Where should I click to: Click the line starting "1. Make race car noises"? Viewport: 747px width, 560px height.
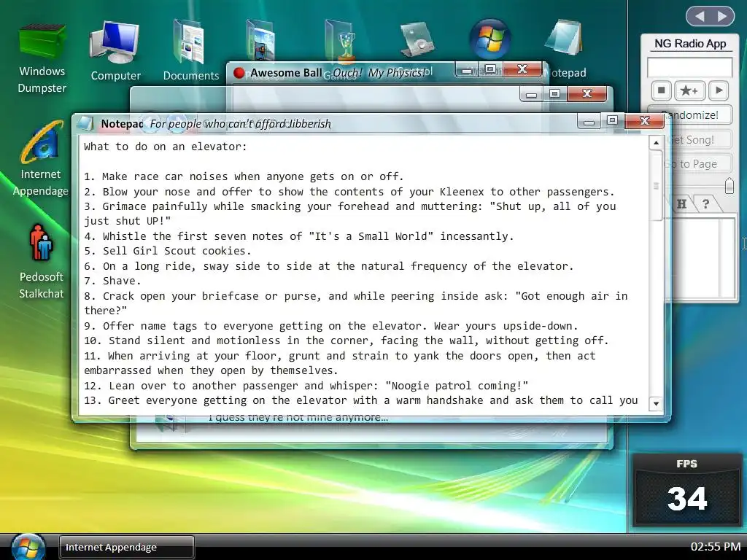244,176
